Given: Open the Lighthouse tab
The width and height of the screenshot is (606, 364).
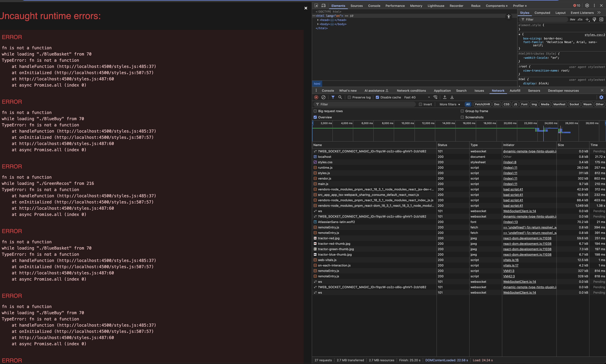Looking at the screenshot, I should pyautogui.click(x=436, y=6).
